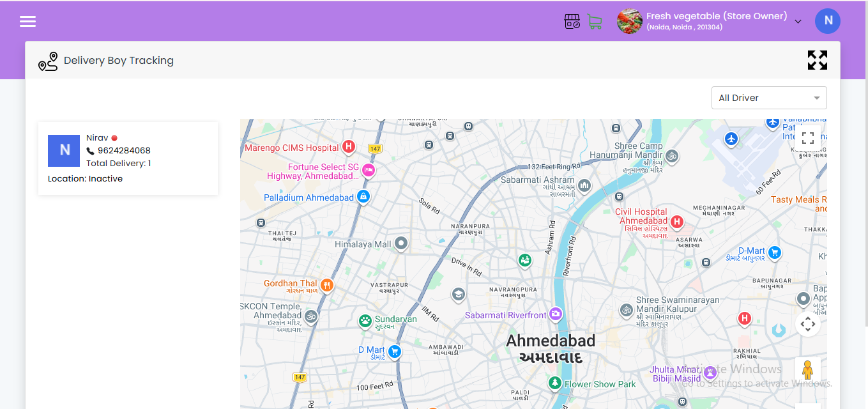The width and height of the screenshot is (868, 409).
Task: Open the N user profile avatar
Action: (x=828, y=21)
